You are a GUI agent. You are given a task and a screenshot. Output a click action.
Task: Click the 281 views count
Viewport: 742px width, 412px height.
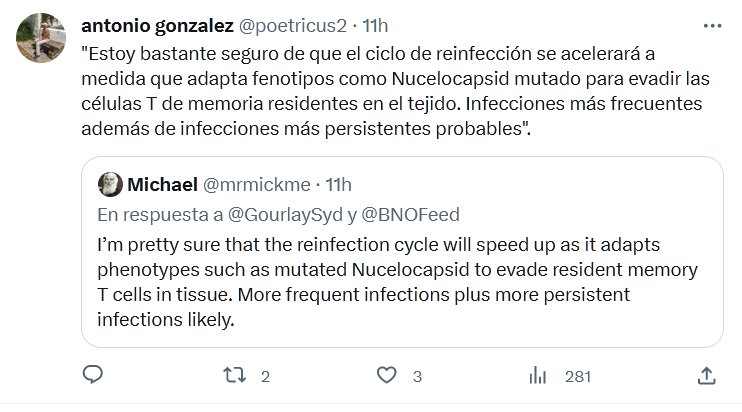pos(578,377)
